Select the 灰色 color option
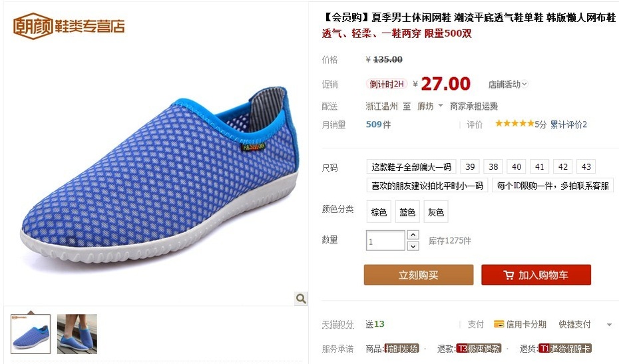Image resolution: width=619 pixels, height=364 pixels. 436,212
